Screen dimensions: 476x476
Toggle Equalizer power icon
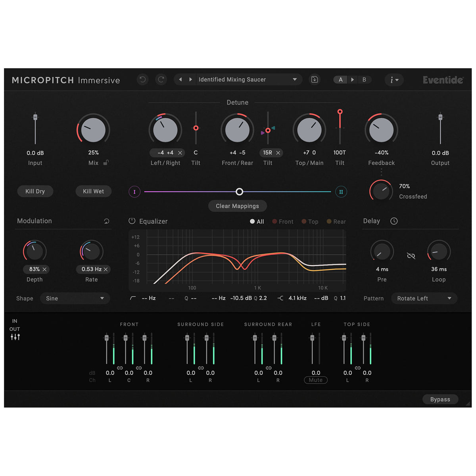point(132,221)
